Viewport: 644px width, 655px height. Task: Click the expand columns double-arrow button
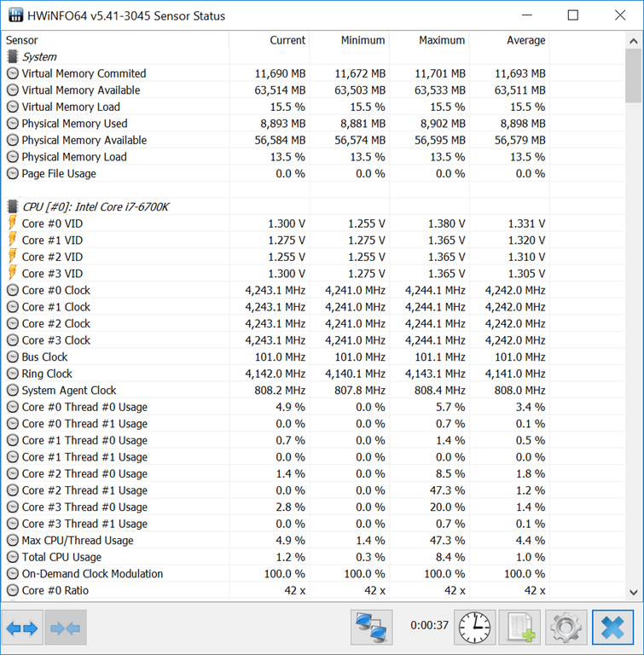pyautogui.click(x=22, y=628)
